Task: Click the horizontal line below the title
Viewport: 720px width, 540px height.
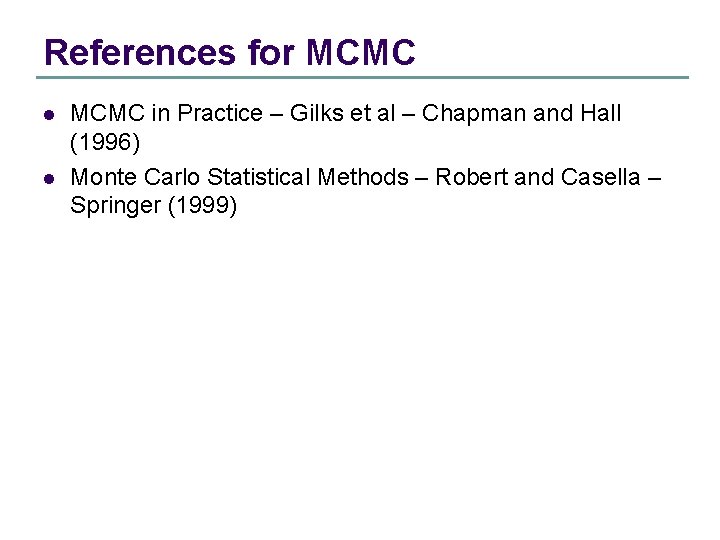Action: coord(362,78)
